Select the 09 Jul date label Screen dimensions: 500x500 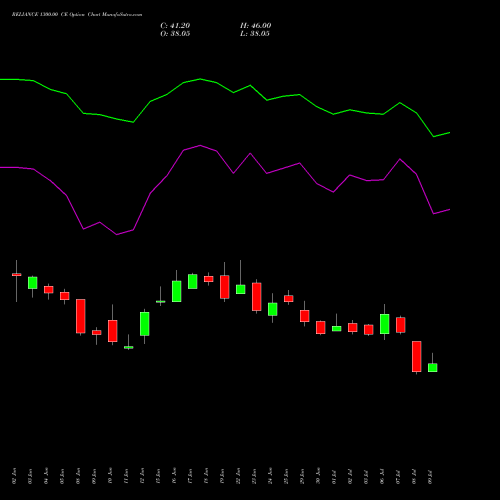(x=430, y=476)
